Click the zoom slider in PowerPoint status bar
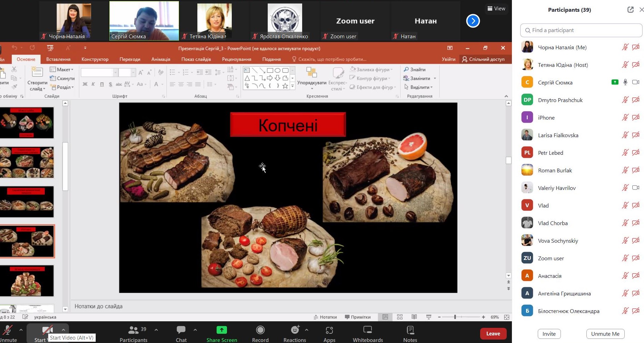 [455, 317]
